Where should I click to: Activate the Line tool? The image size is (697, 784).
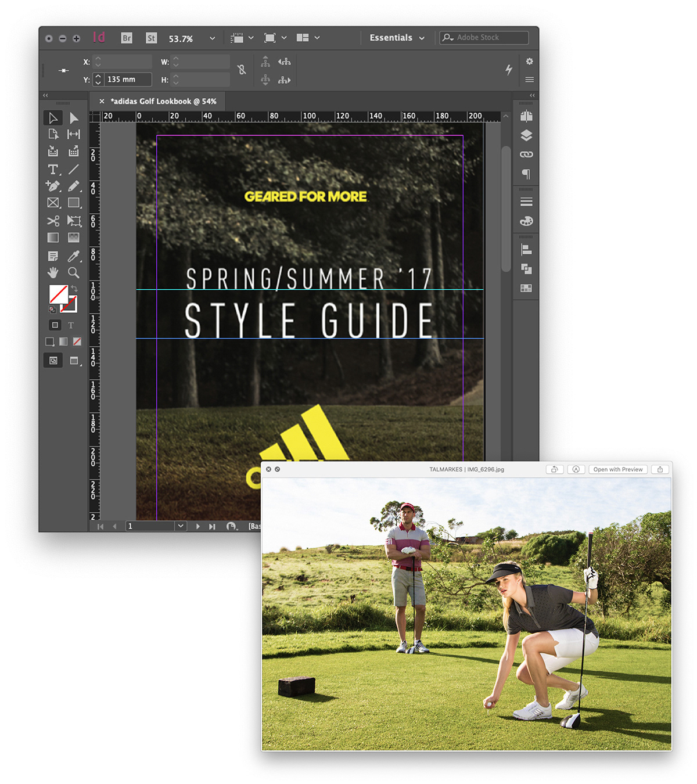[x=74, y=169]
